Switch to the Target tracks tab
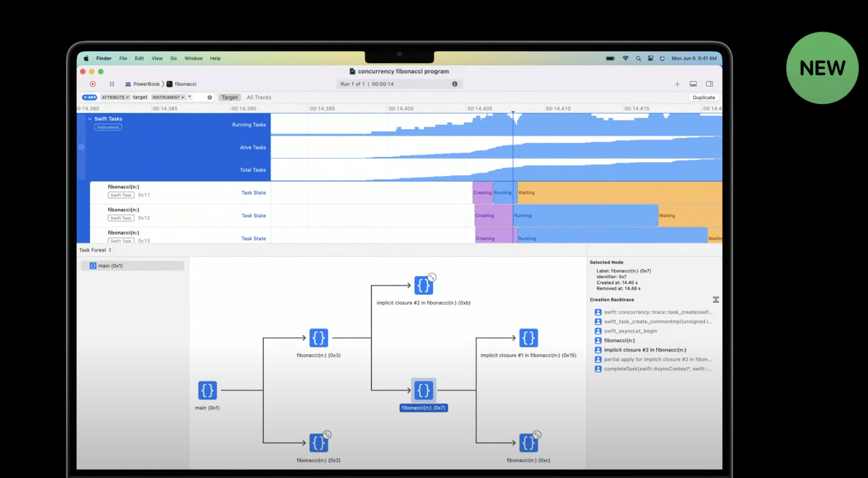 (229, 98)
